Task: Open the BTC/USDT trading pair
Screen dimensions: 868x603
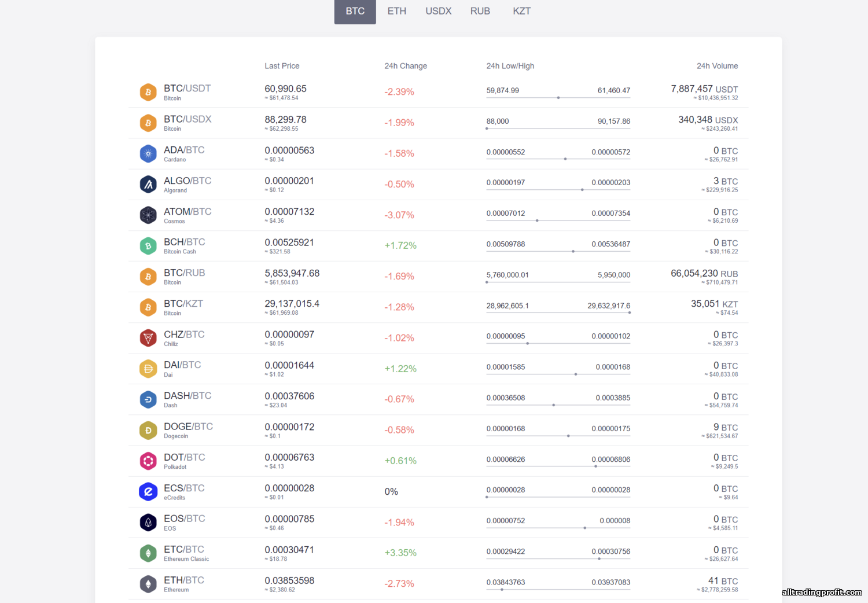Action: click(x=187, y=89)
